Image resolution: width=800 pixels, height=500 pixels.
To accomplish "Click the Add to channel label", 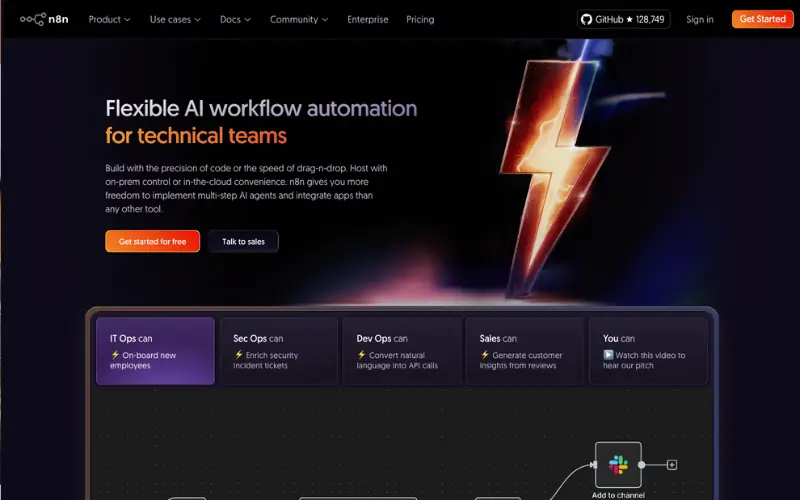I will click(618, 495).
